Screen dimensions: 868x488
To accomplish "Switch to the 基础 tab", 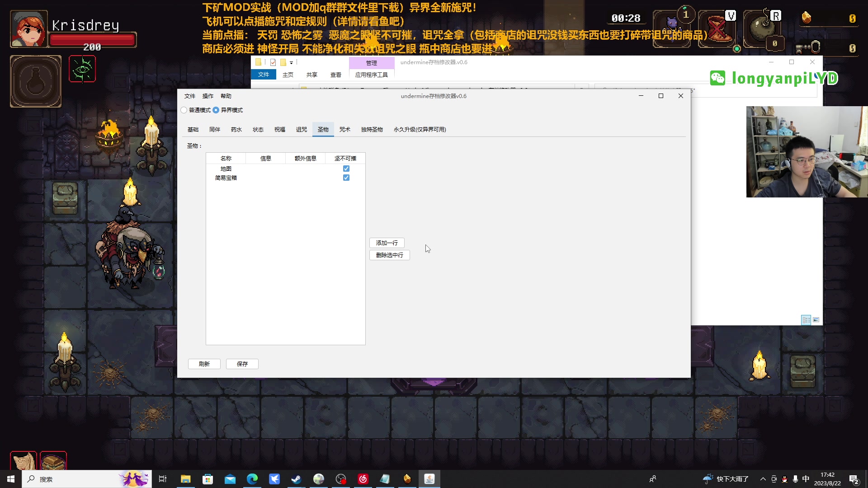I will coord(193,130).
